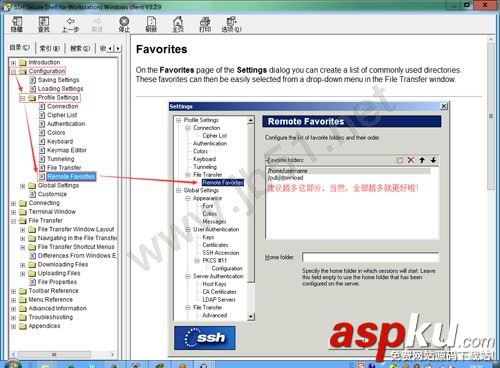
Task: Expand the Global Settings node in contents tree
Action: coord(23,186)
